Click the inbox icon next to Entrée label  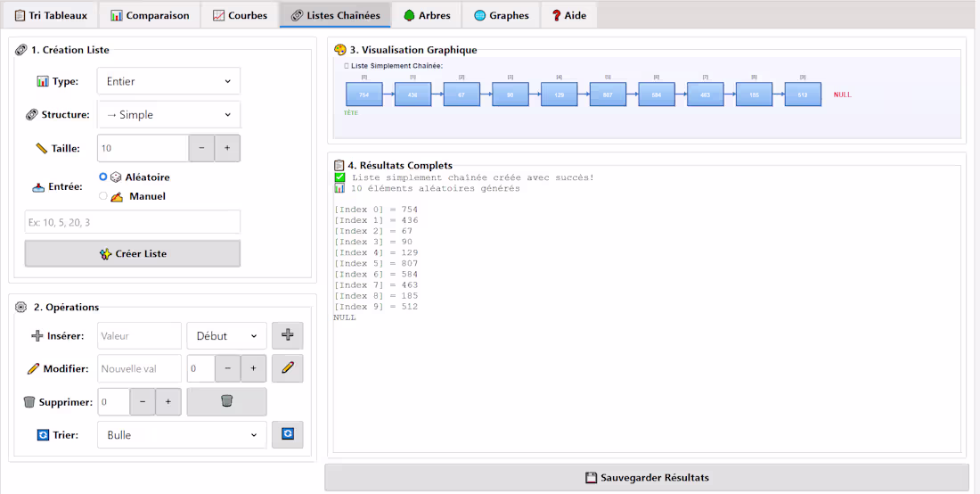(38, 187)
